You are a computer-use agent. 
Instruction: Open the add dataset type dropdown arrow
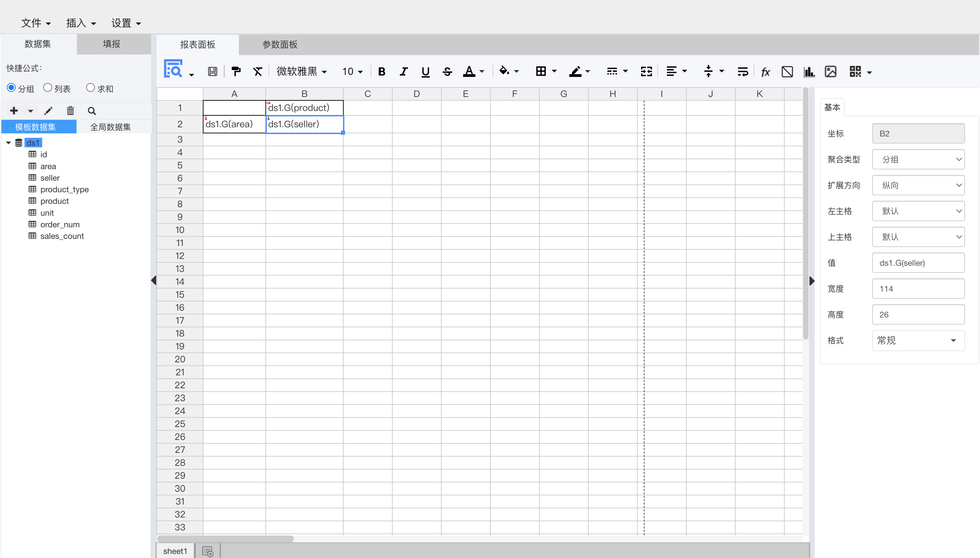coord(31,111)
